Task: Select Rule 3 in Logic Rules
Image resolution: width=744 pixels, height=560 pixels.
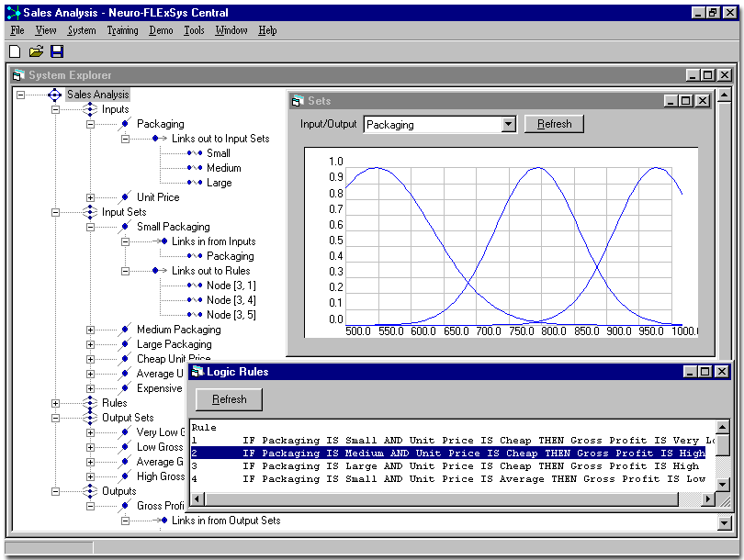Action: [367, 465]
